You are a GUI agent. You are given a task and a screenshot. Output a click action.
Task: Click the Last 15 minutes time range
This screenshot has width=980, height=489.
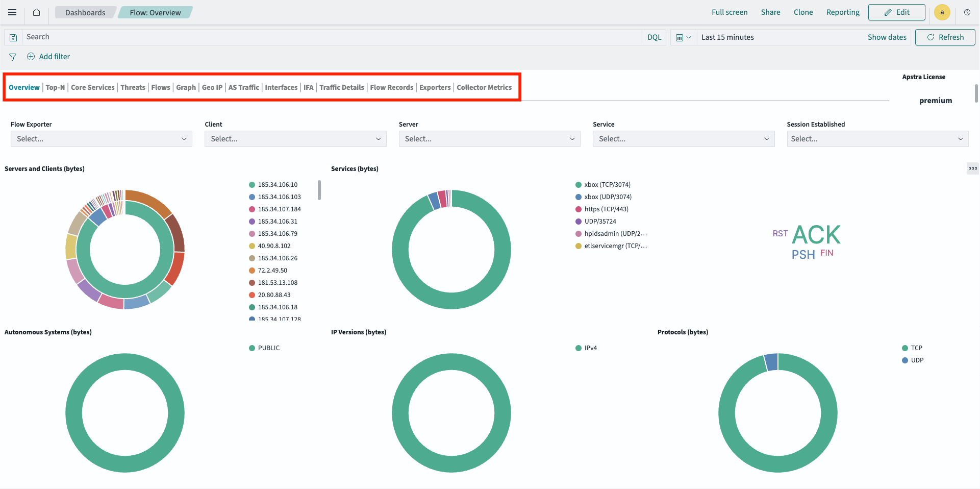pyautogui.click(x=727, y=37)
